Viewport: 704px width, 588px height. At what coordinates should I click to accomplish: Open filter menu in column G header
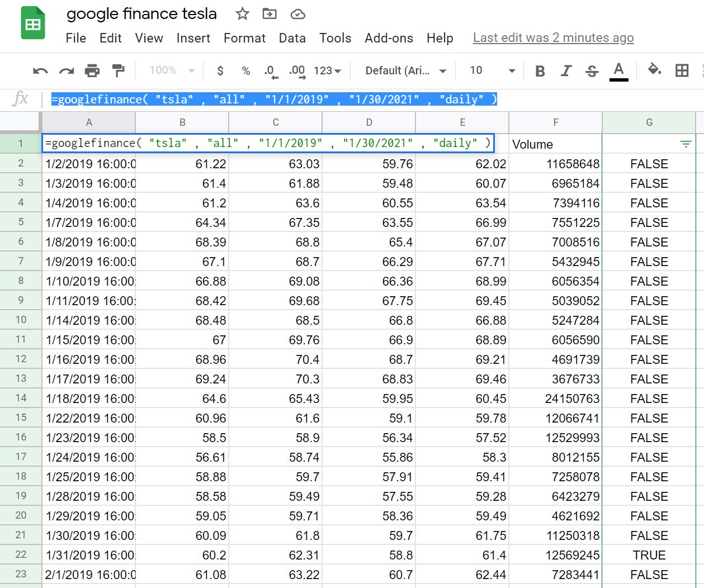pyautogui.click(x=686, y=144)
